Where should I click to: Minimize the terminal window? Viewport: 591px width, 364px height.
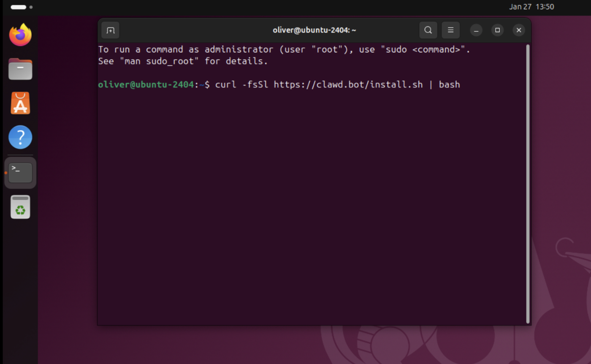point(476,30)
